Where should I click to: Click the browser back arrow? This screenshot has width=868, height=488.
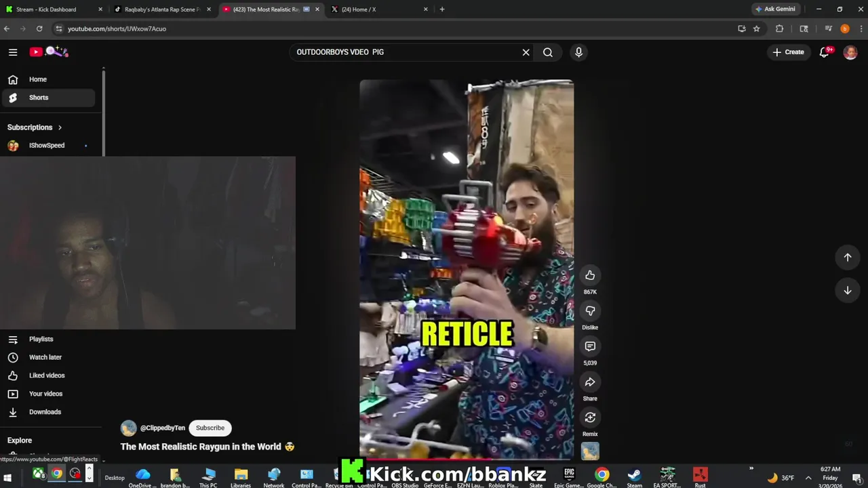(7, 28)
